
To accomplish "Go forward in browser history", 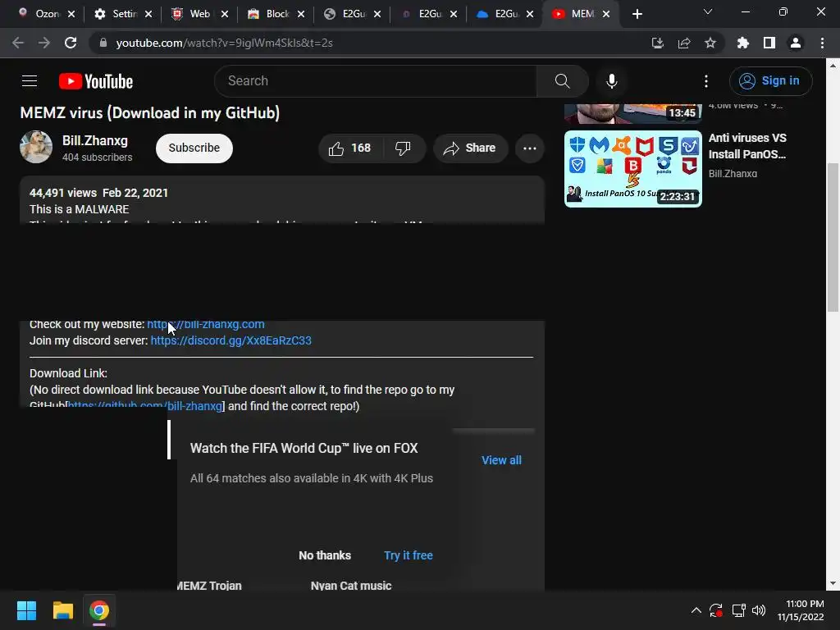I will coord(44,43).
